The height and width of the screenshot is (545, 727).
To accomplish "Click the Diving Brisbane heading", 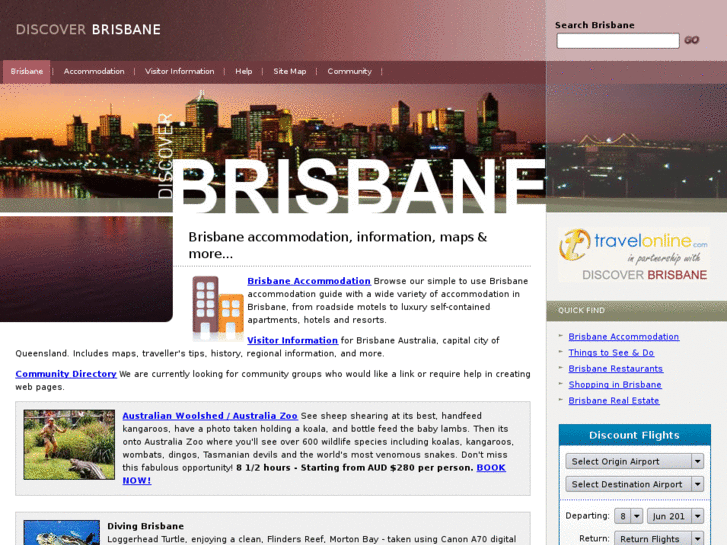I will click(146, 526).
